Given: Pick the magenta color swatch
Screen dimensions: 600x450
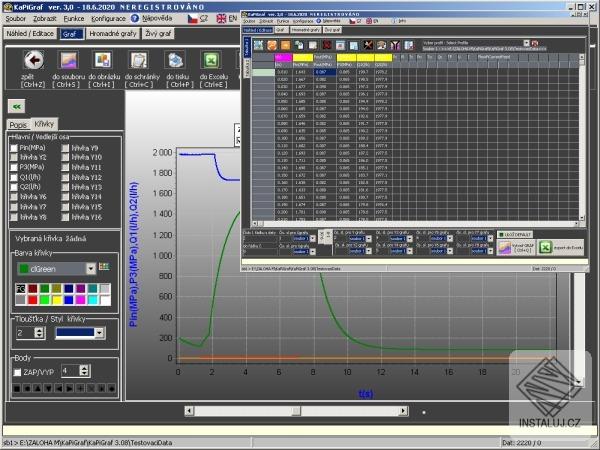Looking at the screenshot, I should 81,300.
